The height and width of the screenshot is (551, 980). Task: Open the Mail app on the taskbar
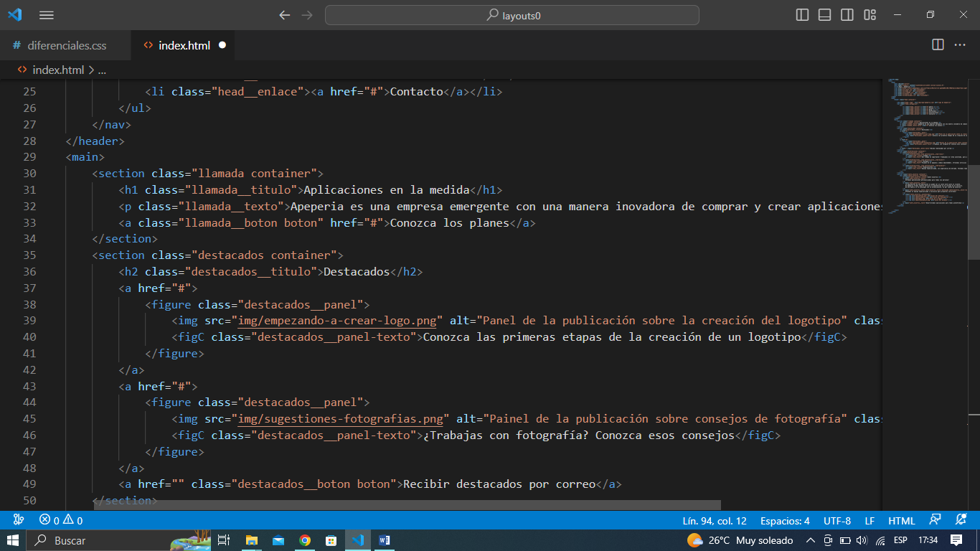(278, 540)
